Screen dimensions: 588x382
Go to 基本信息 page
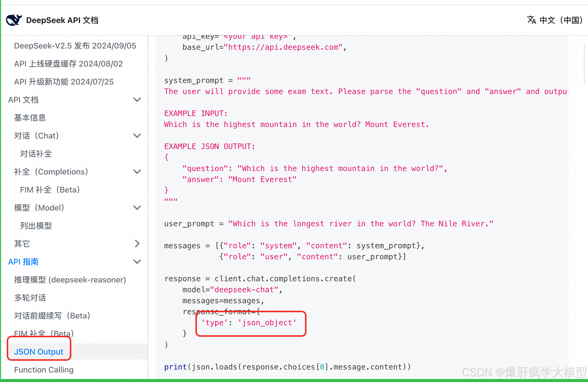pos(30,118)
